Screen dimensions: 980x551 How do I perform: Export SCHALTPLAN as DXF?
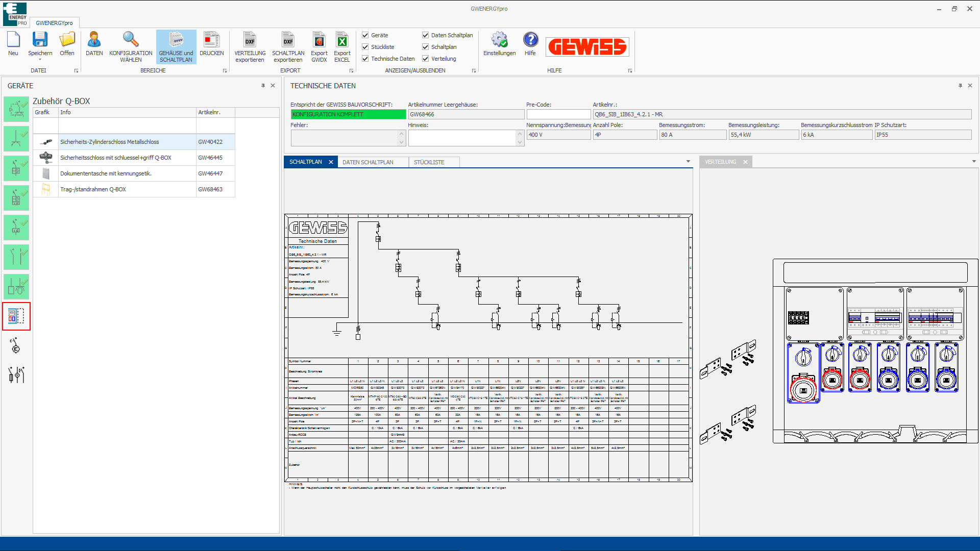(x=288, y=46)
